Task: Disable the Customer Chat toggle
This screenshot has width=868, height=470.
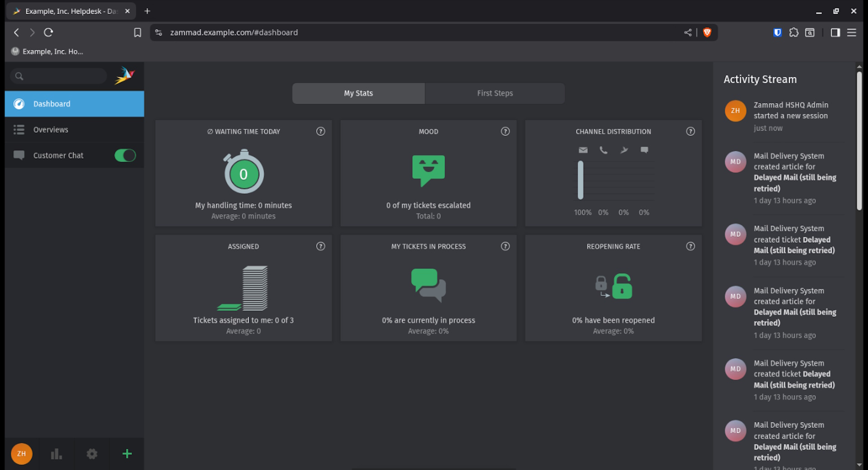Action: click(x=125, y=155)
